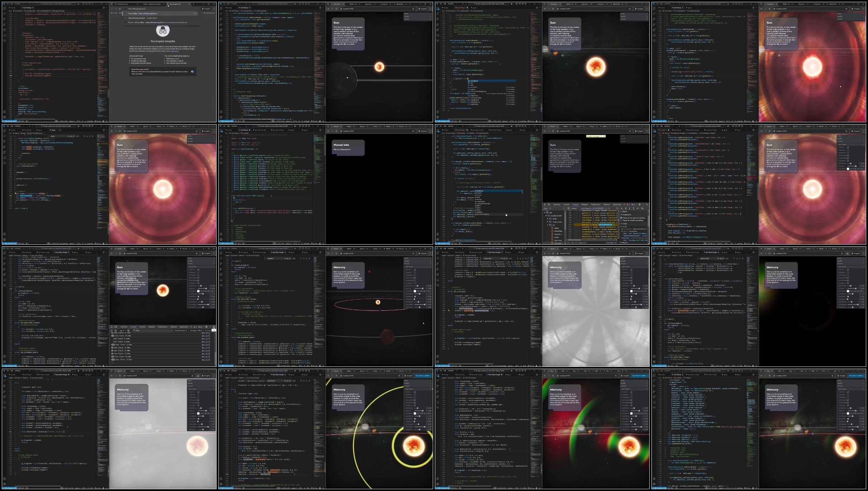Enable Pause on caught exceptions checkbox
868x491 pixels.
pyautogui.click(x=621, y=220)
